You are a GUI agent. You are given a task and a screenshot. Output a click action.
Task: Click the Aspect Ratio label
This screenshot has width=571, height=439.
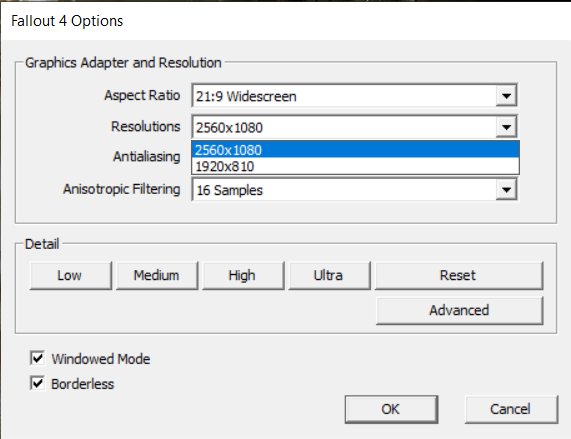pos(142,95)
